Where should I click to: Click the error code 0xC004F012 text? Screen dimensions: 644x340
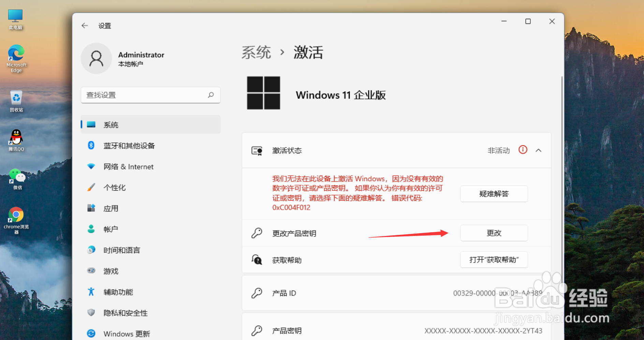tap(291, 207)
